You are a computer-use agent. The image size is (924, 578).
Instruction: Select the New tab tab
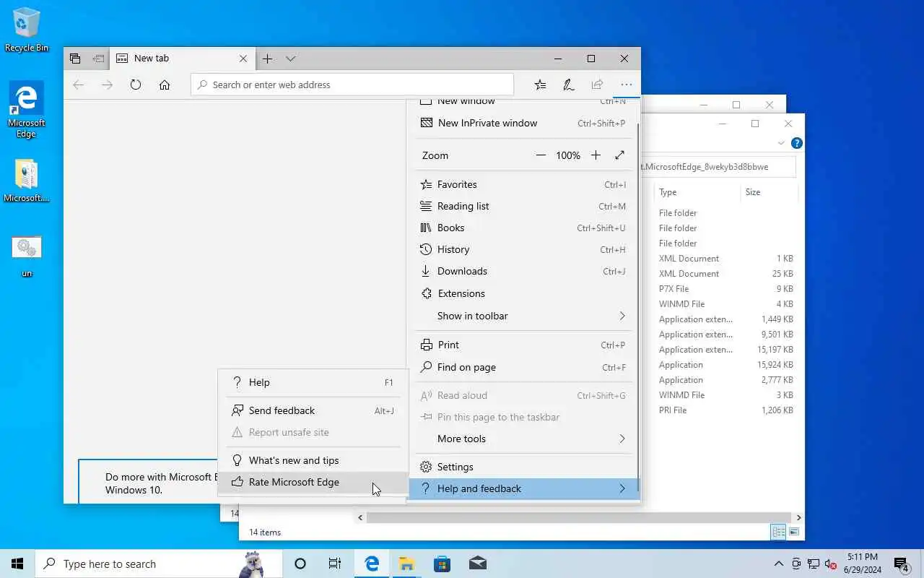(x=182, y=59)
